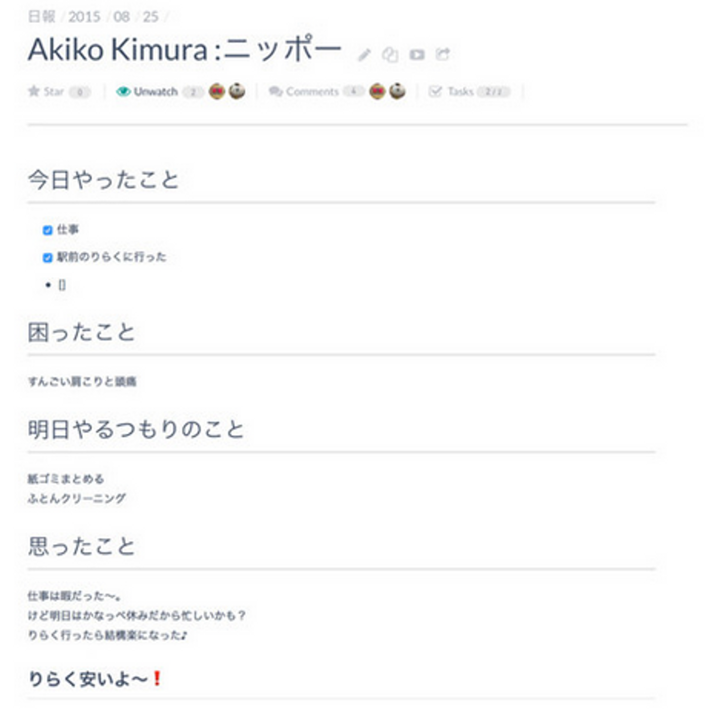Click first watcher avatar beside Unwatch
Screen dimensions: 728x711
217,91
